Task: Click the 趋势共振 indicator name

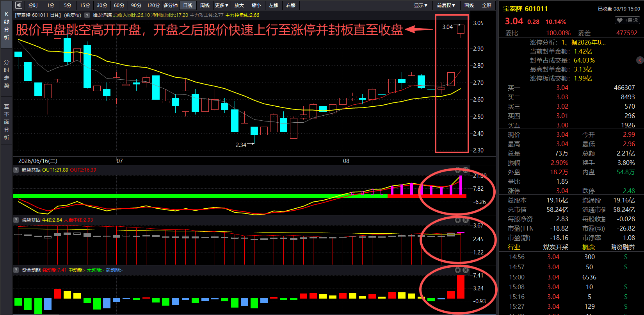Action: coord(31,170)
